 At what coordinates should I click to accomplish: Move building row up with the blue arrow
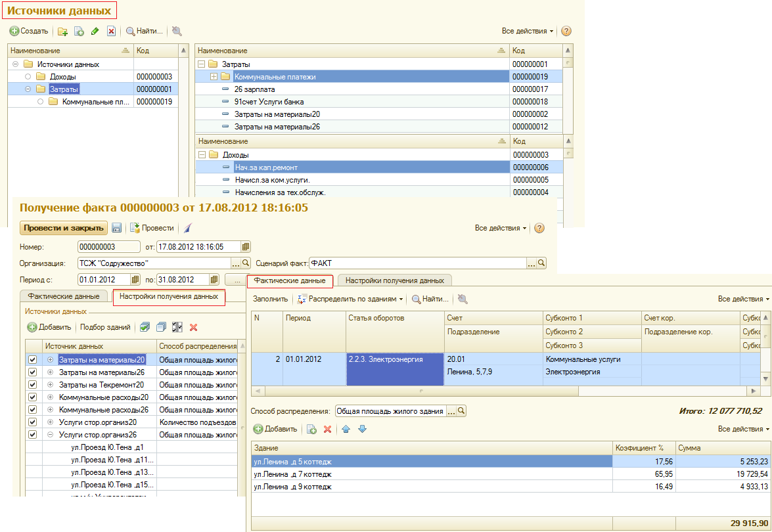click(346, 429)
